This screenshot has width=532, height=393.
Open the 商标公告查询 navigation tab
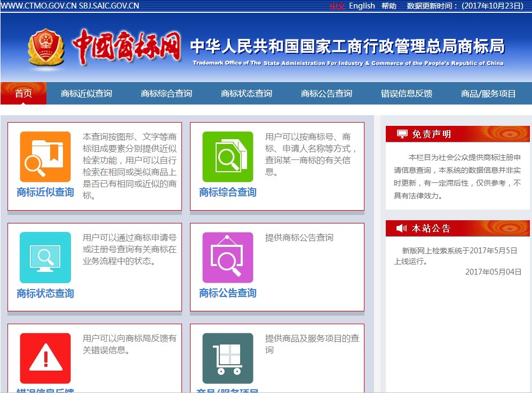pos(325,93)
